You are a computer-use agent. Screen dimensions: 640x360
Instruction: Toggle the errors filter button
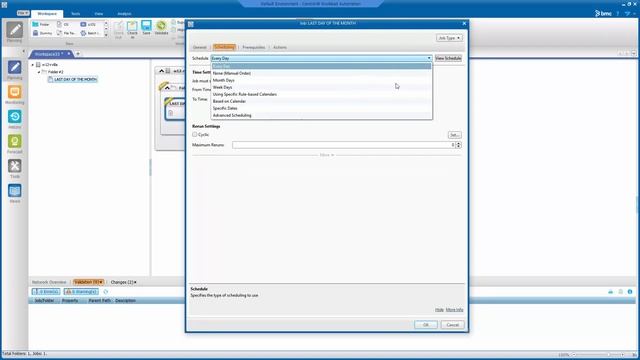click(x=46, y=291)
